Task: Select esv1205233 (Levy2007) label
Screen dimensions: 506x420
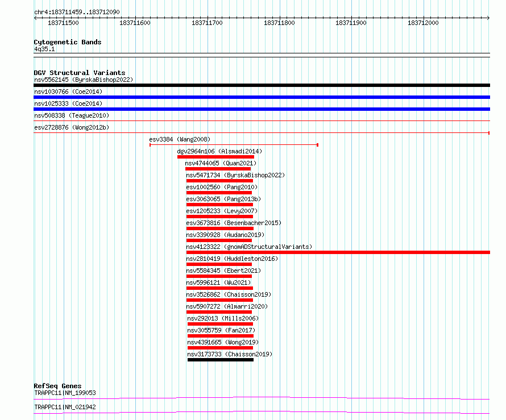Action: click(222, 211)
